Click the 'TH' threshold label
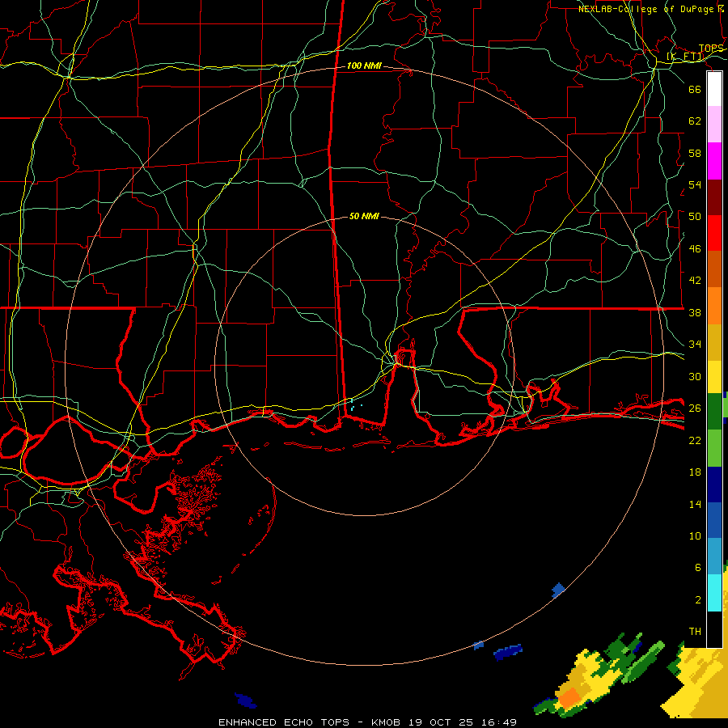The width and height of the screenshot is (728, 728). point(695,632)
